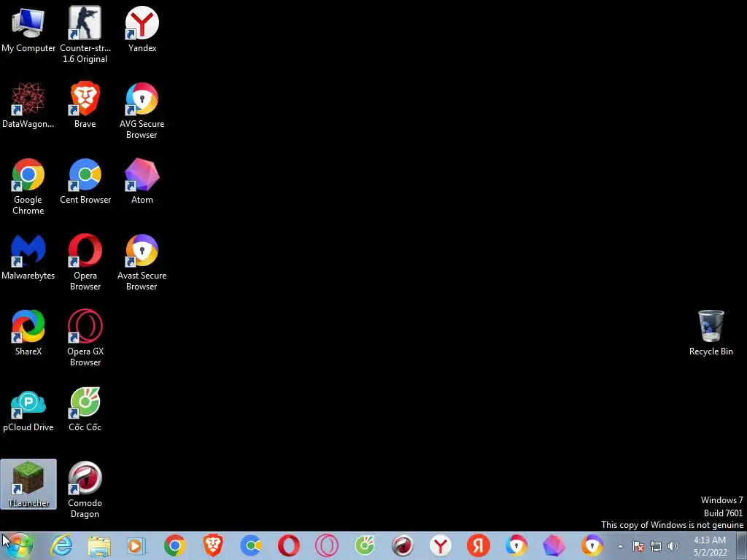The width and height of the screenshot is (747, 560).
Task: Select the Yandex desktop shortcut
Action: click(x=142, y=29)
